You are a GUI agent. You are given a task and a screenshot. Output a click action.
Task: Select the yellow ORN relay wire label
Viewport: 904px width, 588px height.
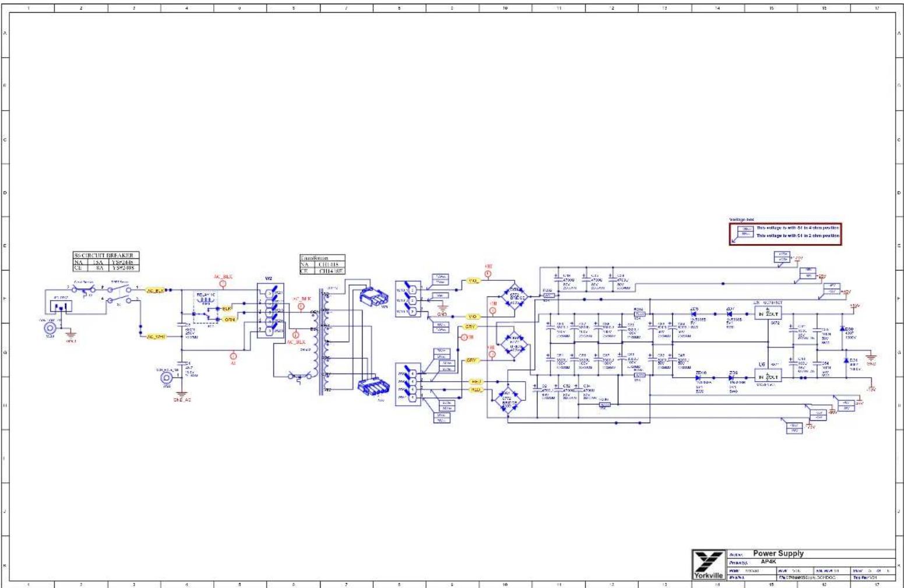(x=230, y=319)
